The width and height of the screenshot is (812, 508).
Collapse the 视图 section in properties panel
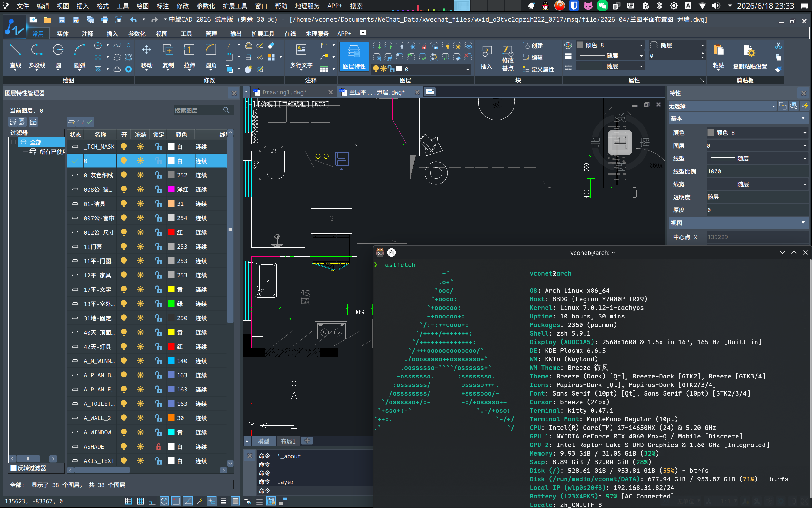pos(803,223)
